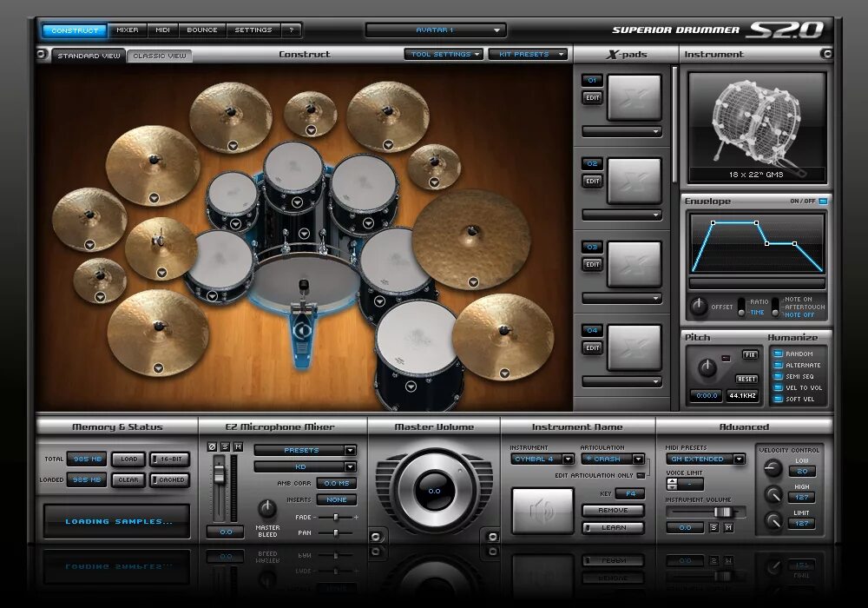Click the Clear memory button
The image size is (868, 608).
[128, 479]
